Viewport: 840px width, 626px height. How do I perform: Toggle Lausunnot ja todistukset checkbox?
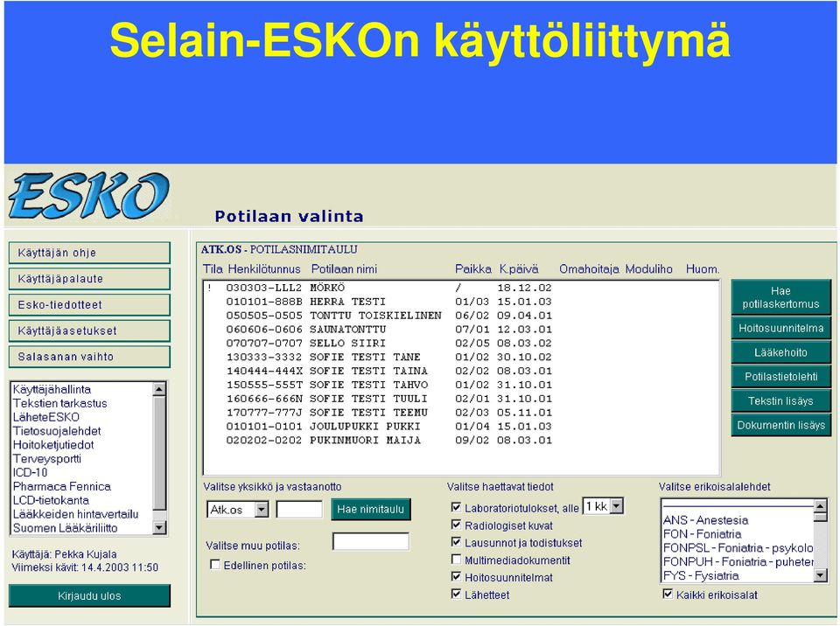457,542
